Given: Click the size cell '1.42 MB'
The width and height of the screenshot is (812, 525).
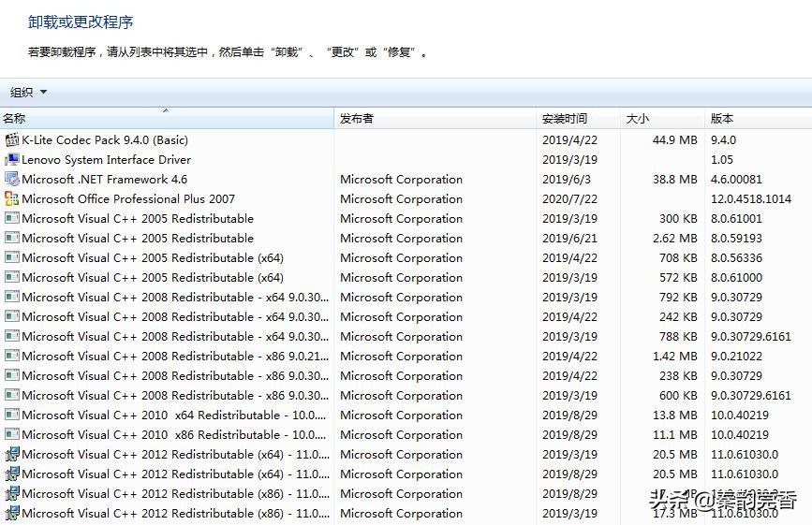Looking at the screenshot, I should pyautogui.click(x=674, y=356).
